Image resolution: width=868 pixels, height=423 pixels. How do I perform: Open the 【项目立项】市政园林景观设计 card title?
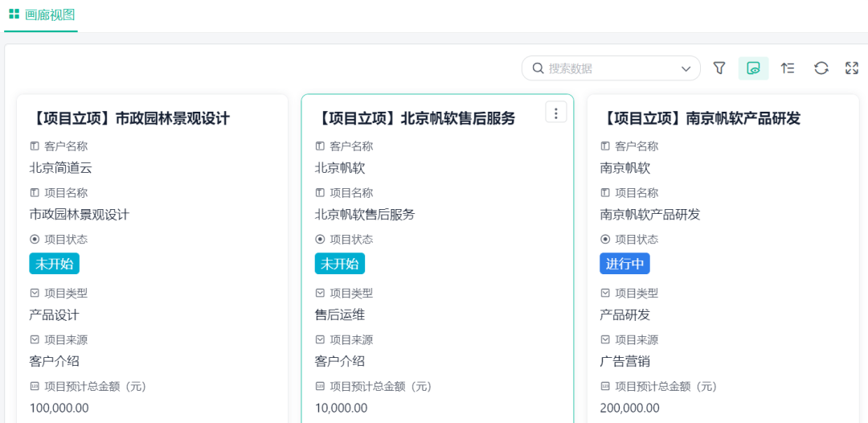129,118
